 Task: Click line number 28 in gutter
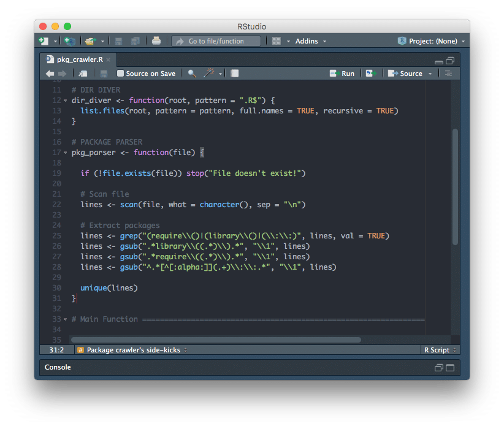(56, 267)
